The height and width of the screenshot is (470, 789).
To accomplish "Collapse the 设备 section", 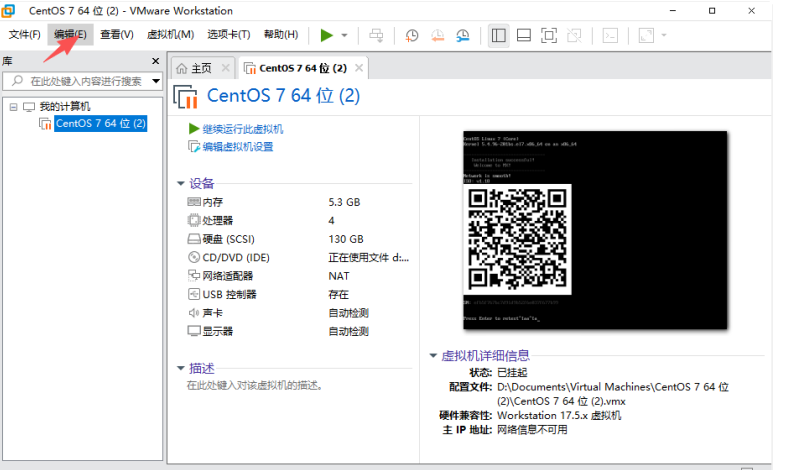I will coord(181,184).
